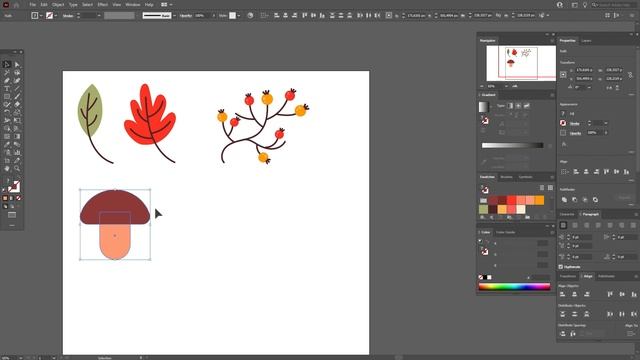This screenshot has width=640, height=360.
Task: Choose Radial Gradient type button
Action: pyautogui.click(x=518, y=106)
